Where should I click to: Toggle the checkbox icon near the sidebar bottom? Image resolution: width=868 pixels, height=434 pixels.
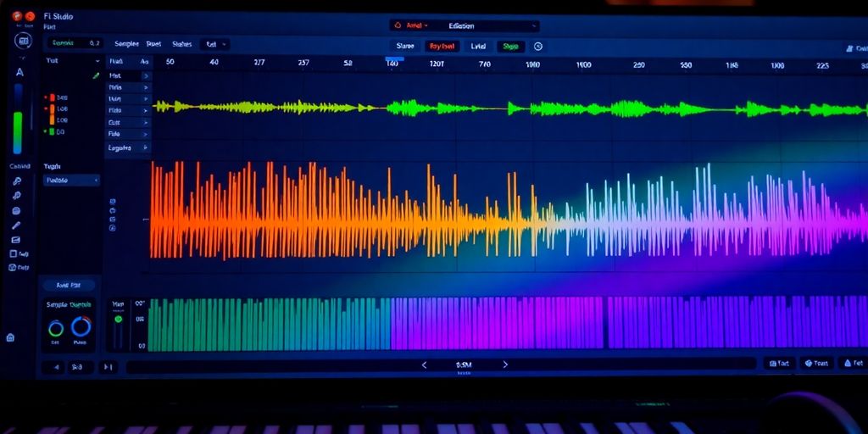pyautogui.click(x=14, y=253)
